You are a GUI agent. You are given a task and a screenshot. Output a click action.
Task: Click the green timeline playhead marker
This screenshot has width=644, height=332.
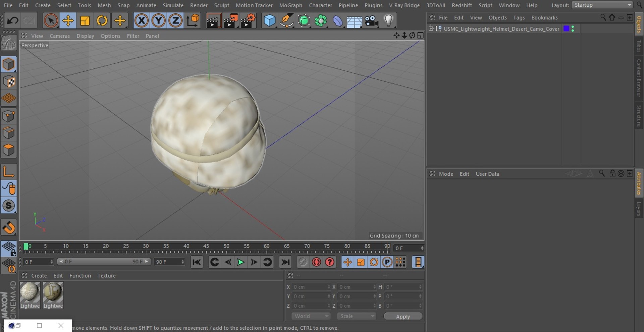click(26, 247)
